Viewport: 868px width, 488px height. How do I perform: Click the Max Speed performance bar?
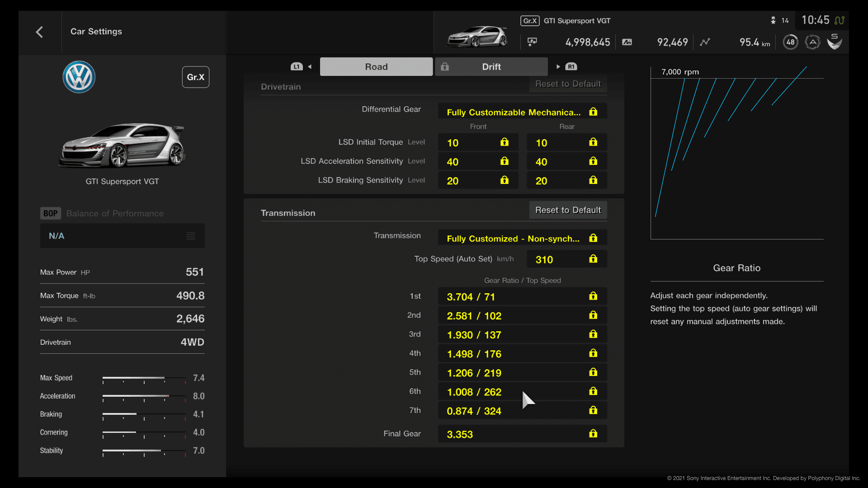click(x=144, y=379)
